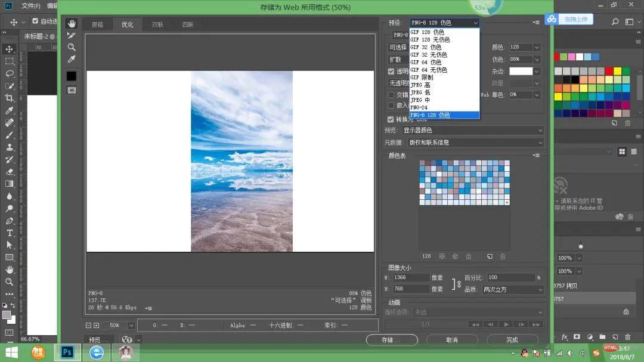Click the width field showing 1366

(x=411, y=277)
